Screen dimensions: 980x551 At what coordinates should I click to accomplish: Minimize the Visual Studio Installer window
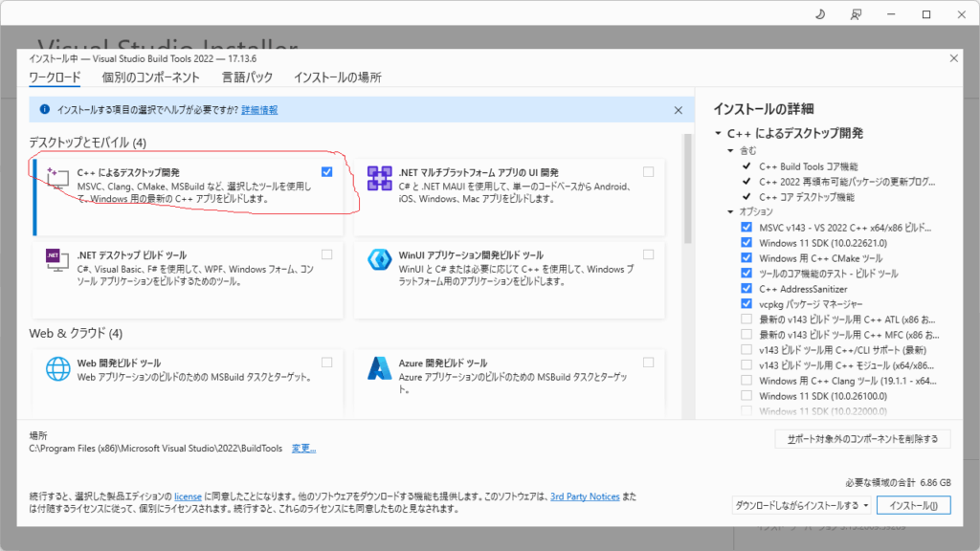click(x=891, y=14)
